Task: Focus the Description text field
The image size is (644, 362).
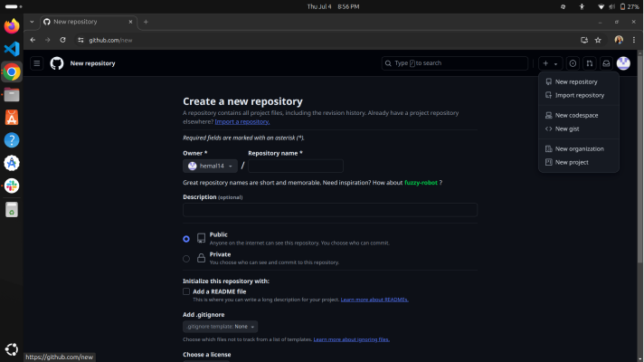Action: [x=330, y=210]
